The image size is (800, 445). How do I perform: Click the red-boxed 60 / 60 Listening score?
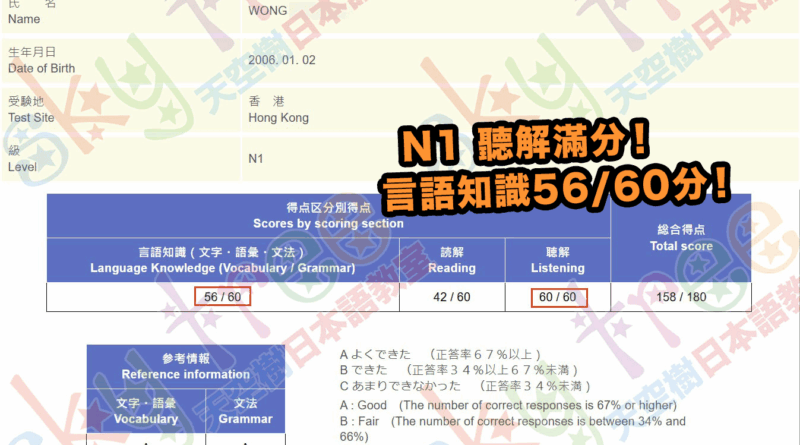(558, 297)
